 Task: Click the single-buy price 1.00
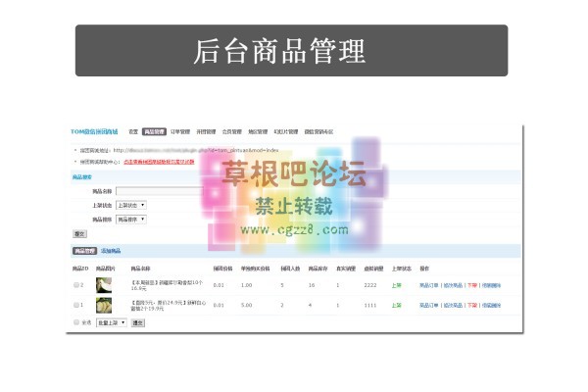pyautogui.click(x=246, y=285)
